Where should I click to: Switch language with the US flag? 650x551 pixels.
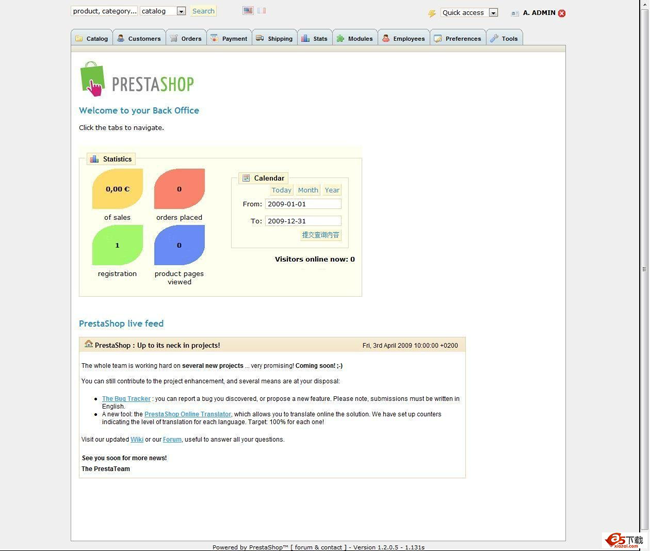248,10
